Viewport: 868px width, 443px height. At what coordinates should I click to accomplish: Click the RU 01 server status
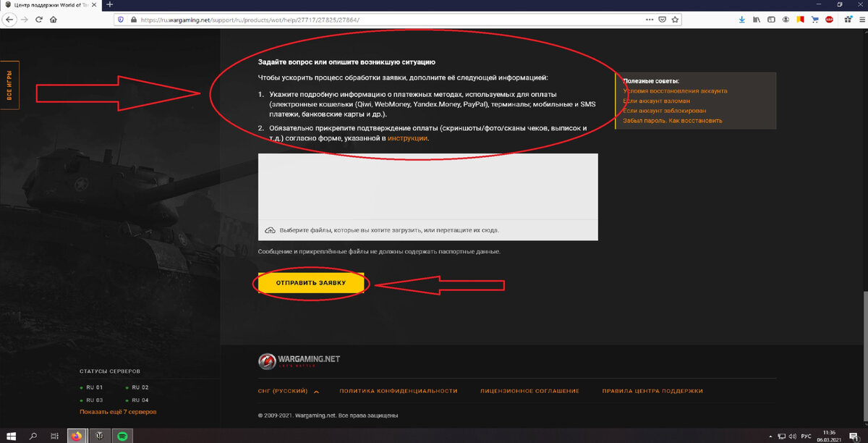[x=93, y=388]
